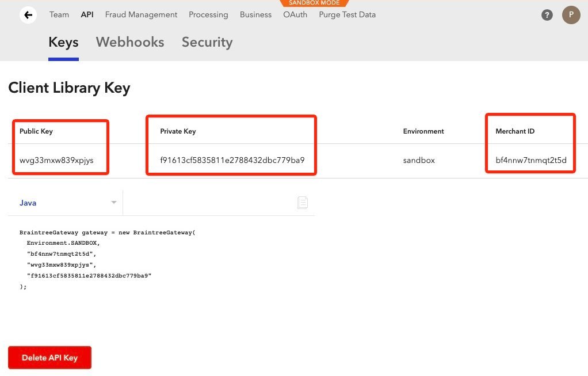Screen dimensions: 588x376
Task: Click the Delete API Key button
Action: (x=49, y=358)
